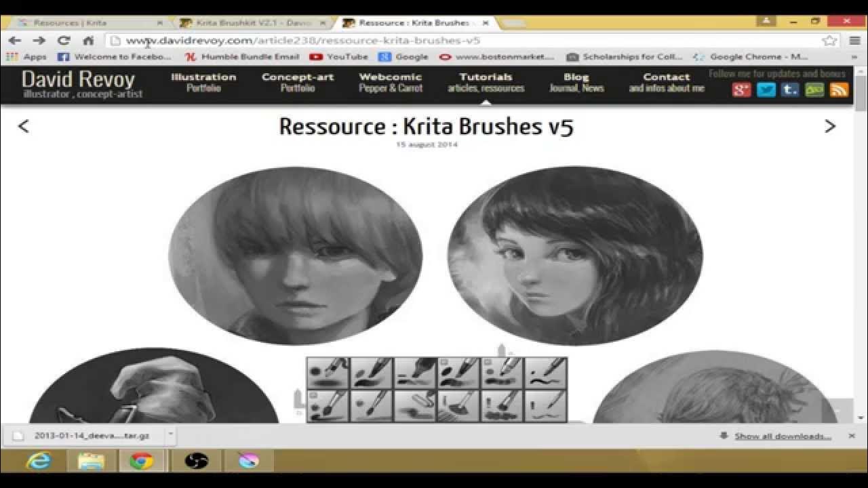Open the www.bostonmarket bookmark
The image size is (868, 488).
click(x=496, y=57)
